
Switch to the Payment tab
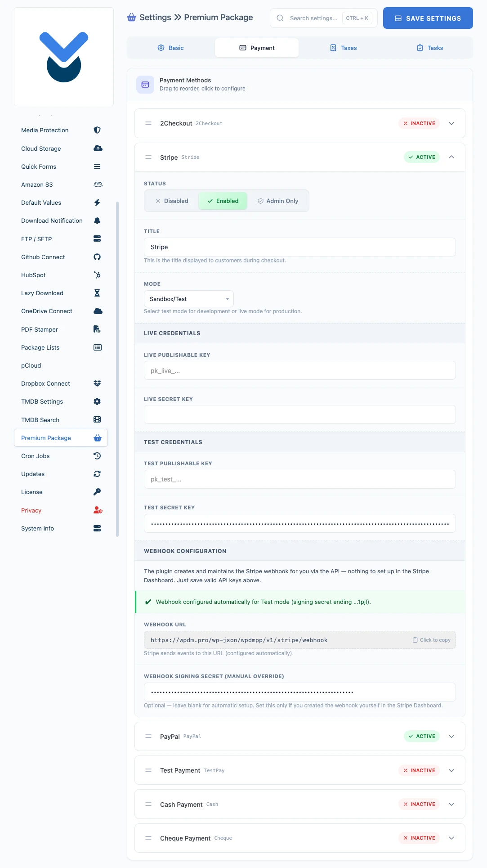point(257,48)
